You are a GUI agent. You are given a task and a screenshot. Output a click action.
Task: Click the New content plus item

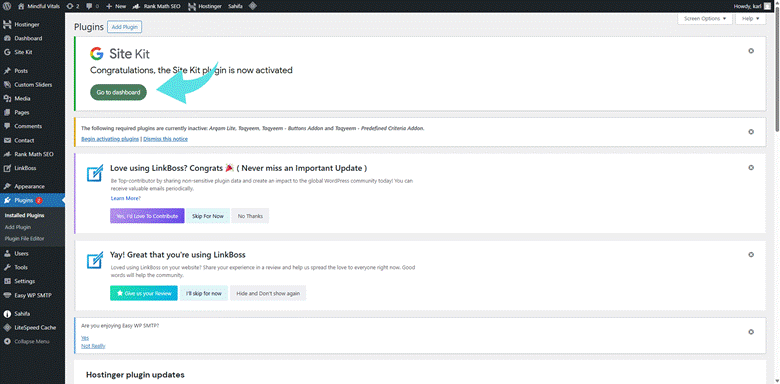116,6
